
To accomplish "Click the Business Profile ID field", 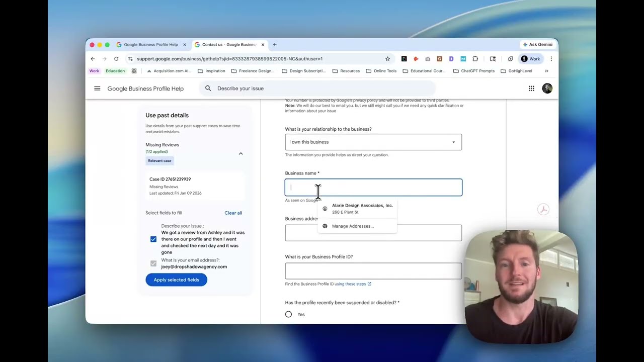I will click(x=373, y=271).
